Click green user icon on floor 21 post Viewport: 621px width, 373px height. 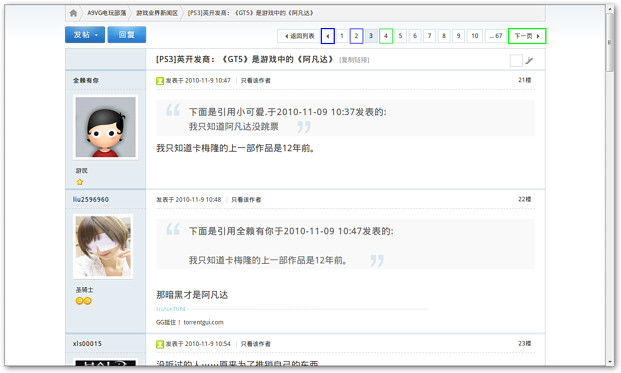[160, 81]
